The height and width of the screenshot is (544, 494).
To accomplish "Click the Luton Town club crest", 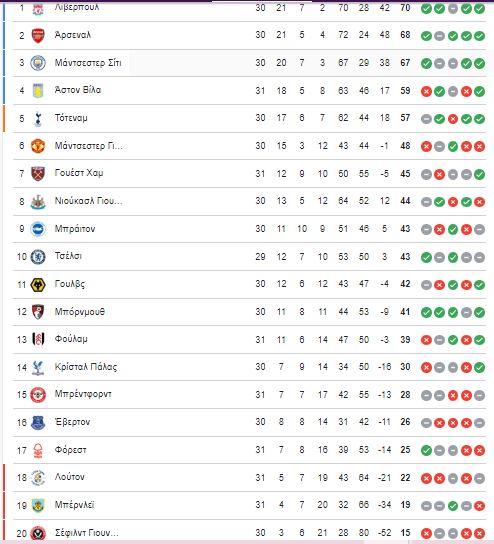I will 38,478.
